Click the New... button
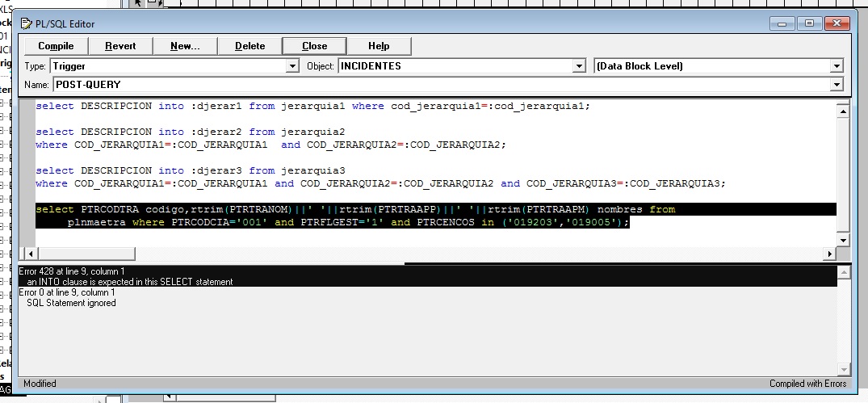Viewport: 868px width, 403px height. pos(185,46)
